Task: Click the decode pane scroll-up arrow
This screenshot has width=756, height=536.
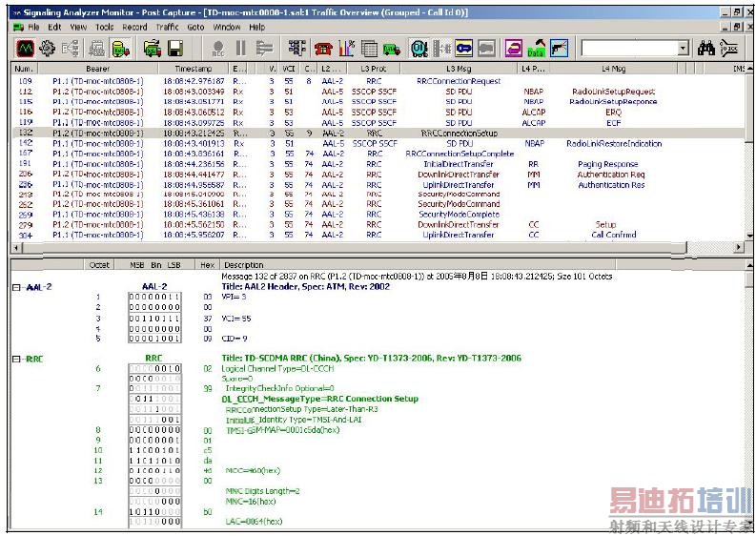Action: click(x=749, y=265)
